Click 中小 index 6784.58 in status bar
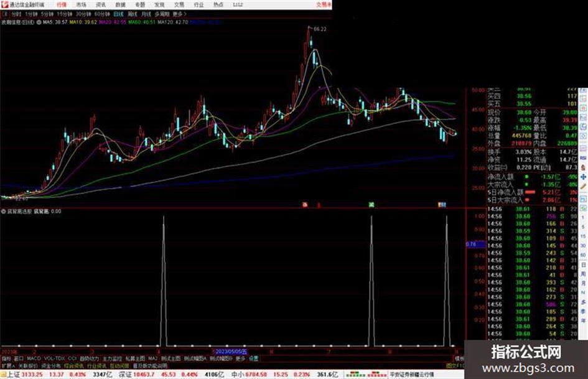 [249, 375]
